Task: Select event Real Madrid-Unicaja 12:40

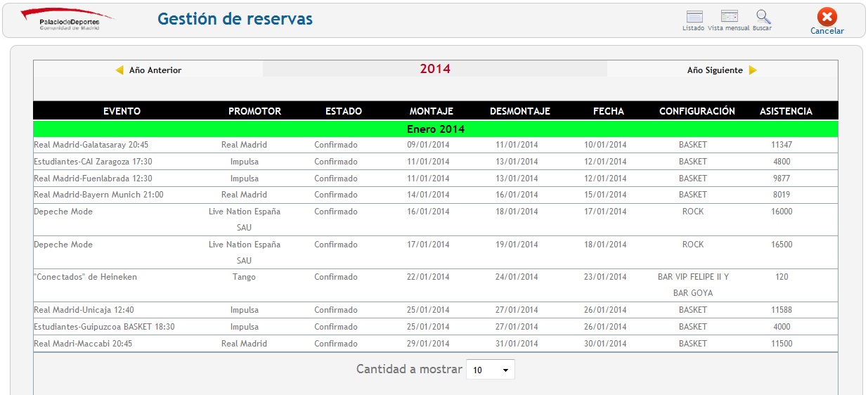Action: 84,310
